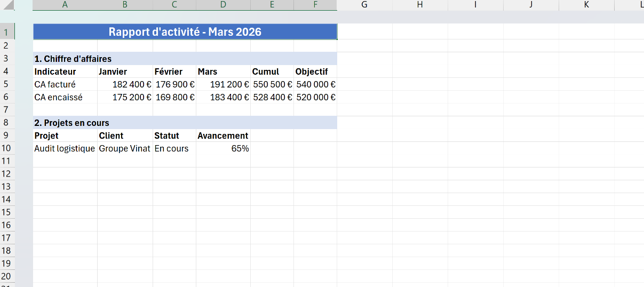Select the 'Objectif' header cell
Image resolution: width=644 pixels, height=287 pixels.
tap(315, 71)
